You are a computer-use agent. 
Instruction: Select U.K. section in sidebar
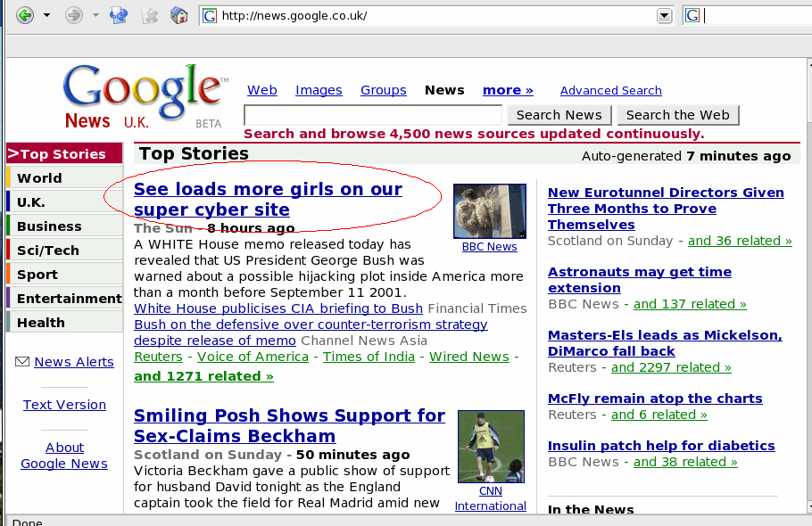click(x=64, y=201)
